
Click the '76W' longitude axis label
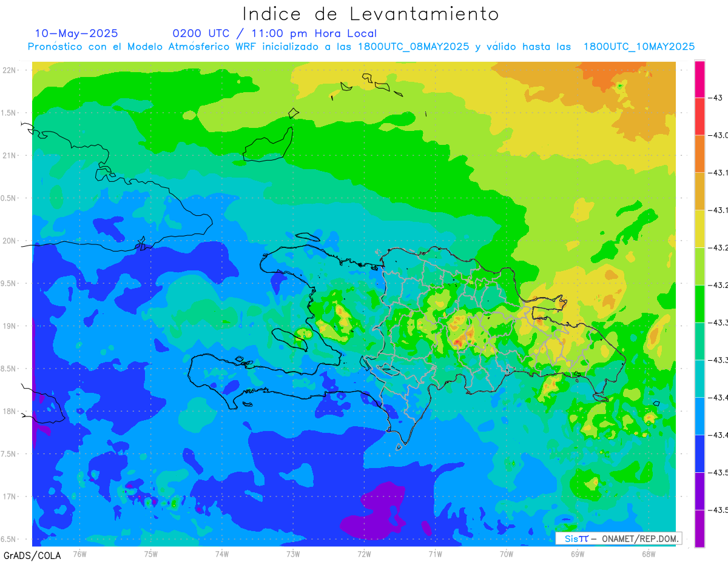point(79,554)
